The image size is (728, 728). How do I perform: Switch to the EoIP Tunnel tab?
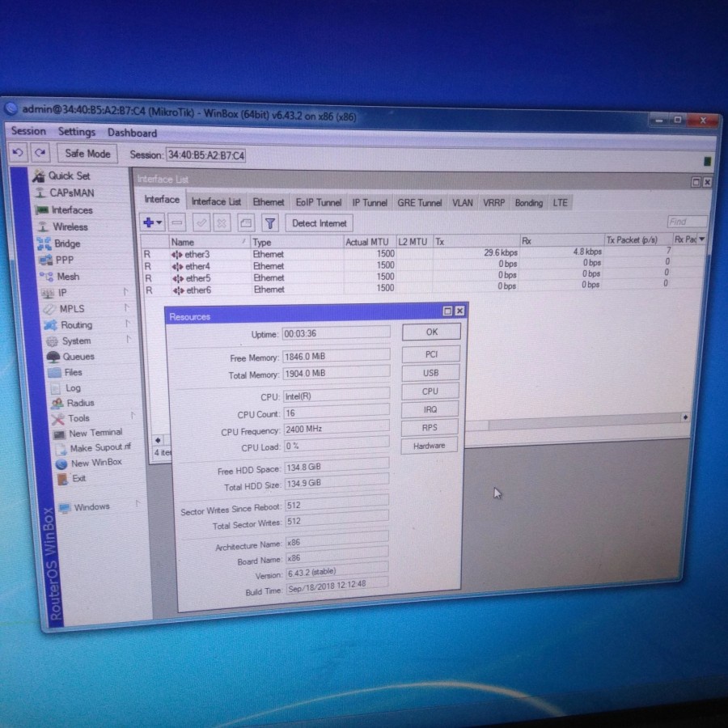(x=318, y=202)
